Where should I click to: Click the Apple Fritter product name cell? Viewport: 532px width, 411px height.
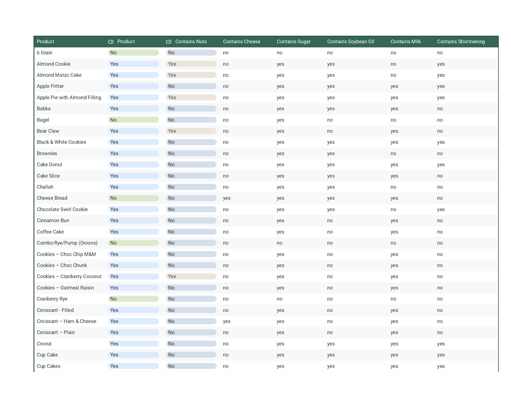tap(50, 86)
